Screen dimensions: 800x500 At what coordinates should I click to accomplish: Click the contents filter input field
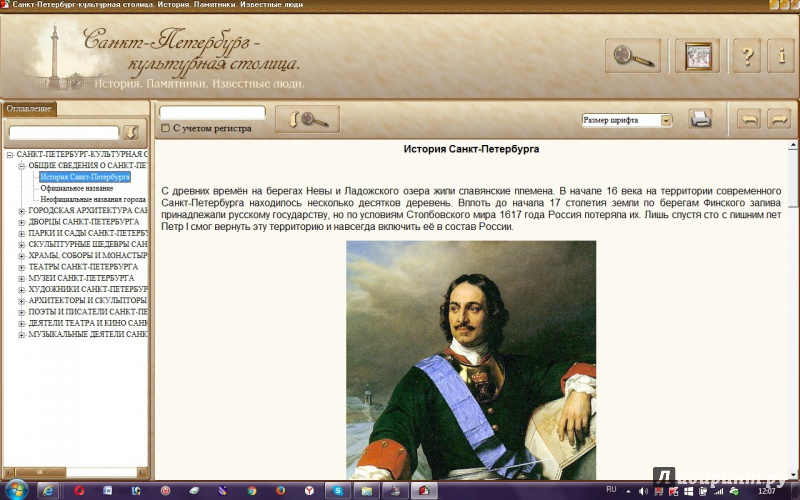pyautogui.click(x=64, y=132)
